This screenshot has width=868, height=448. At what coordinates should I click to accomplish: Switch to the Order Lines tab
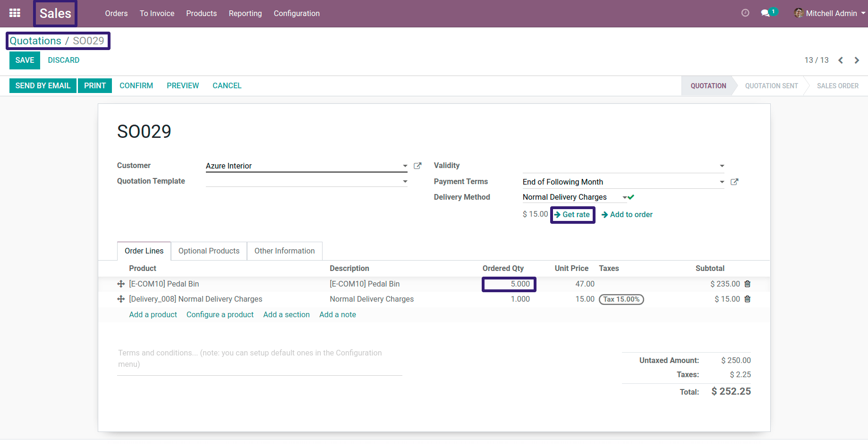[144, 251]
